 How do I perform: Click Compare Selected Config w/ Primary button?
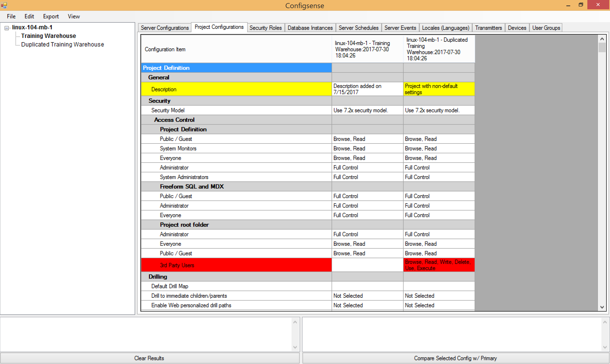[455, 358]
